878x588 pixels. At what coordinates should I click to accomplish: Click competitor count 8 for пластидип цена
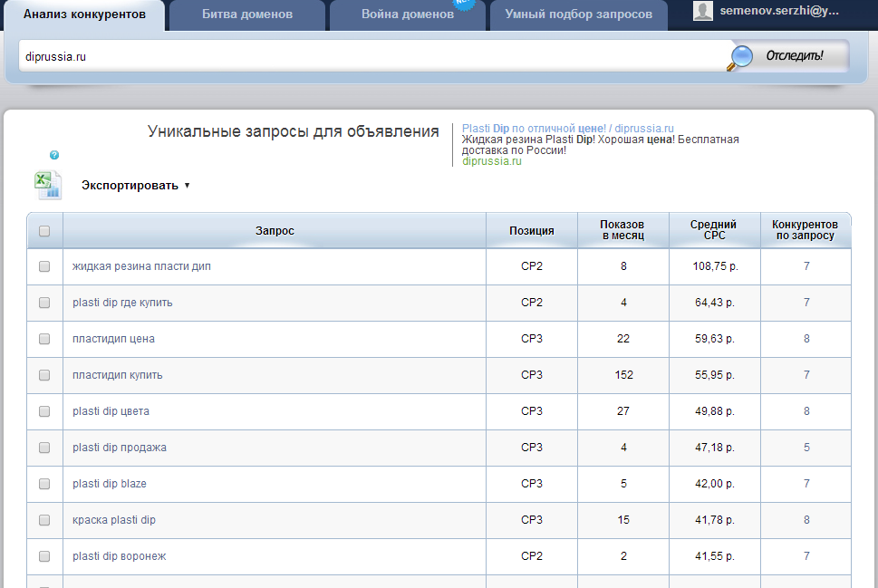[x=806, y=339]
